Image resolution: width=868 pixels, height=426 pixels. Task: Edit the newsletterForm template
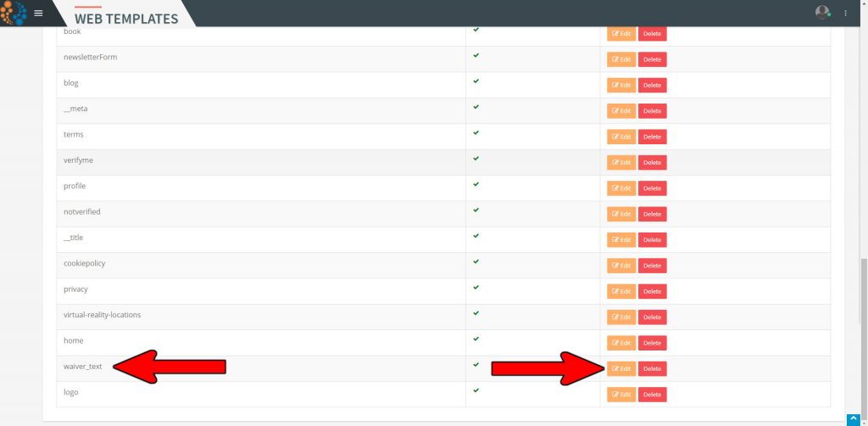click(x=621, y=59)
